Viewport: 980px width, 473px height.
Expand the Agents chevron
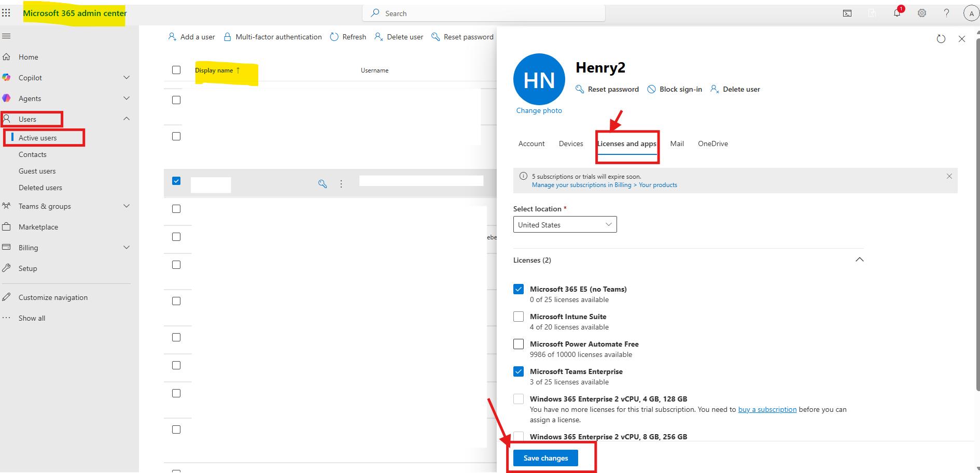[127, 98]
